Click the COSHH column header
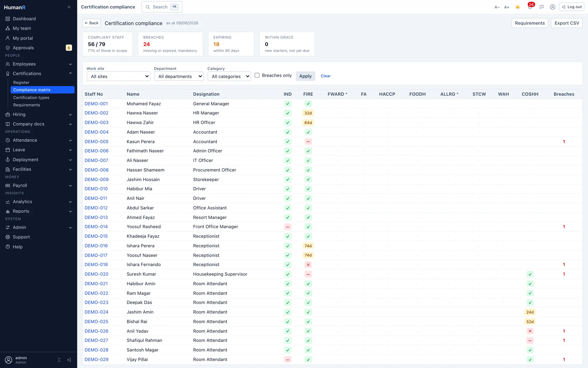 pyautogui.click(x=530, y=94)
